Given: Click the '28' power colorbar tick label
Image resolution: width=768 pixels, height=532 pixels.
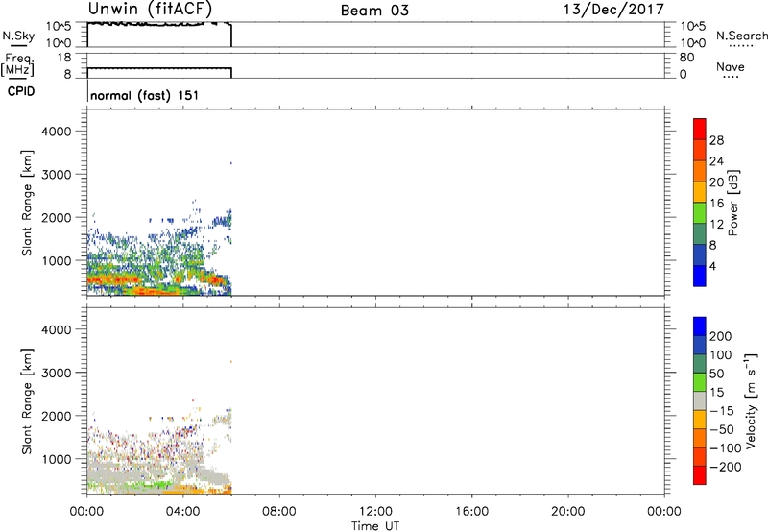Looking at the screenshot, I should tap(716, 140).
